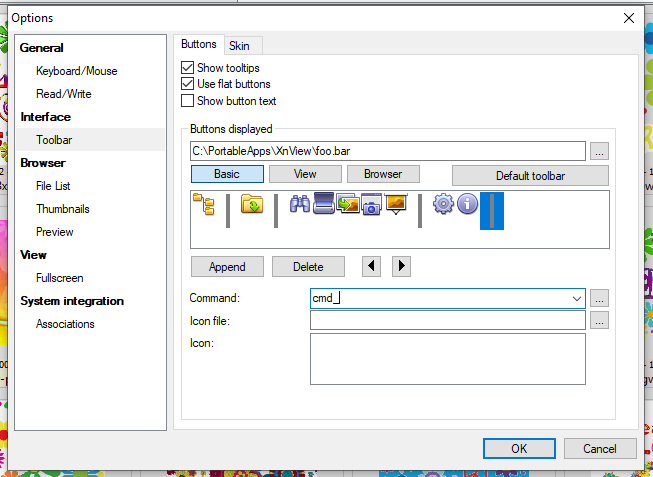Select the open folder icon in toolbar list
This screenshot has width=653, height=477.
(x=252, y=204)
